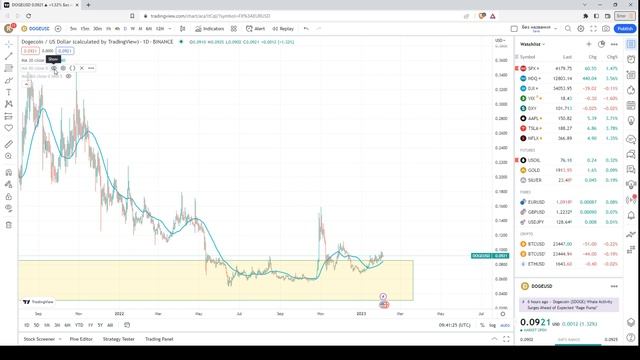The image size is (640, 360).
Task: Open quick search magnifier icon
Action: pos(568,29)
